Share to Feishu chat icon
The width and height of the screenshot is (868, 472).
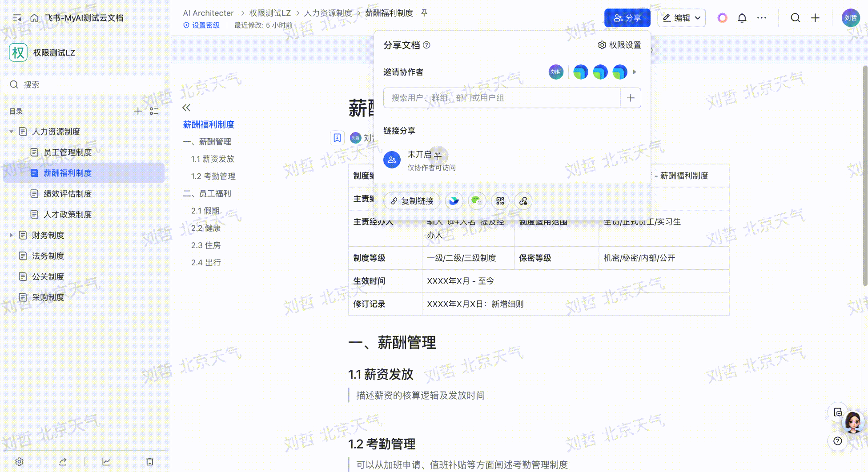(x=454, y=201)
